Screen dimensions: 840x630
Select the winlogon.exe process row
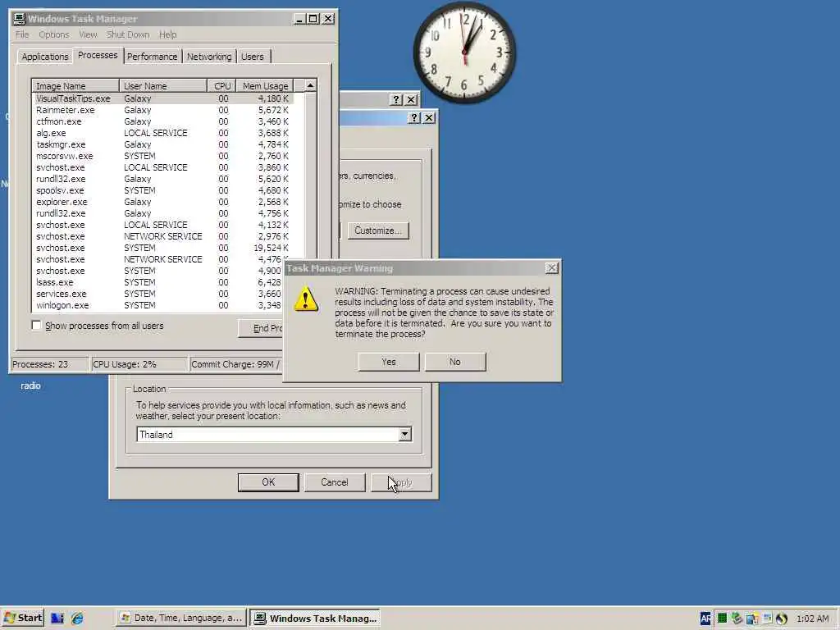tap(158, 305)
